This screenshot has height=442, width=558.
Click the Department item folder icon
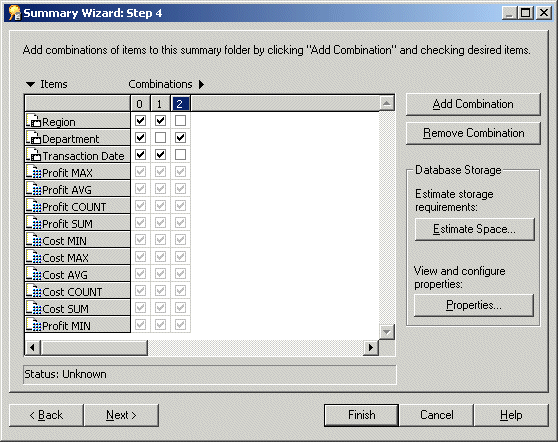click(x=35, y=138)
